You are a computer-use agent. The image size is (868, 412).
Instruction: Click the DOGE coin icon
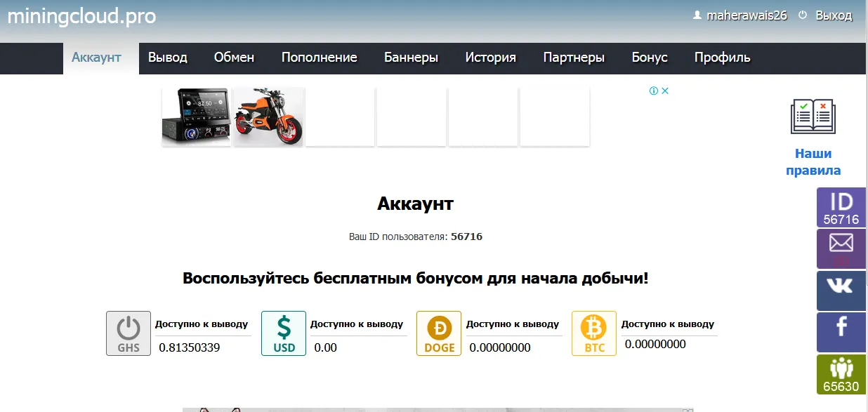pos(439,333)
